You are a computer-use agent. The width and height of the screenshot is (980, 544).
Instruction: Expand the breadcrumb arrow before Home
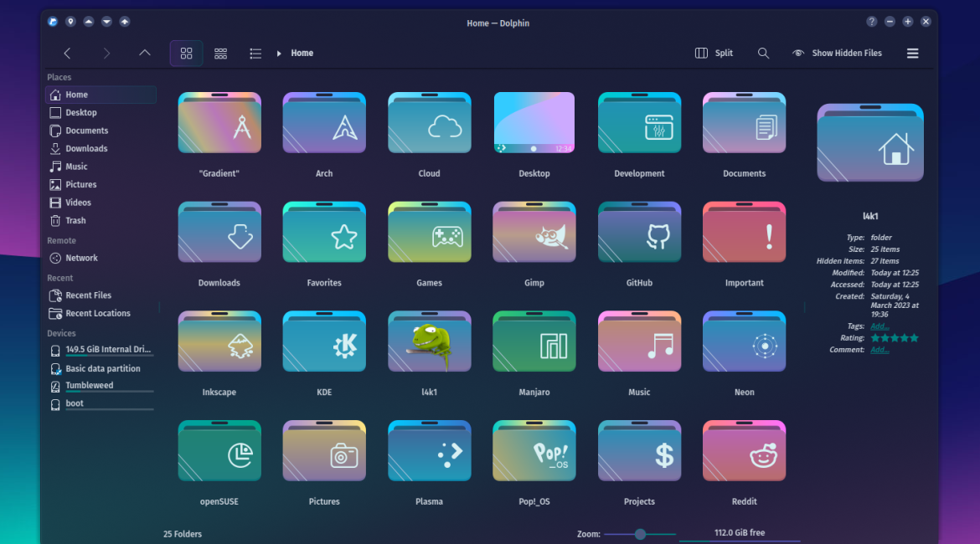[279, 54]
